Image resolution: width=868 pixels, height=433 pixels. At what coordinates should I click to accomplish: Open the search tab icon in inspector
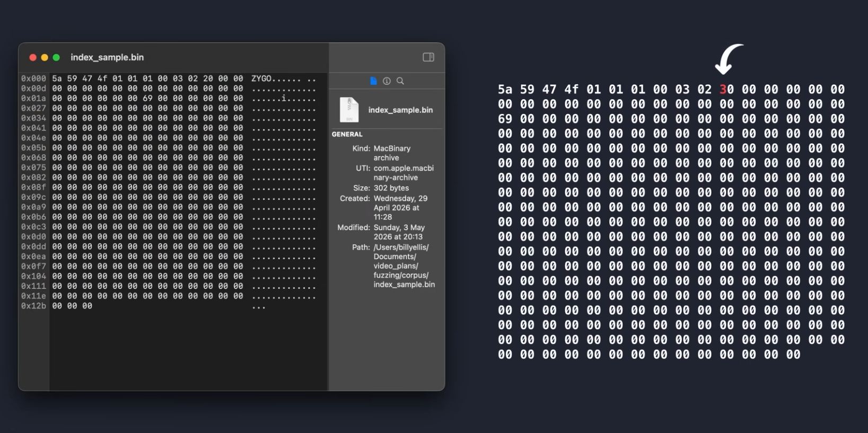400,81
